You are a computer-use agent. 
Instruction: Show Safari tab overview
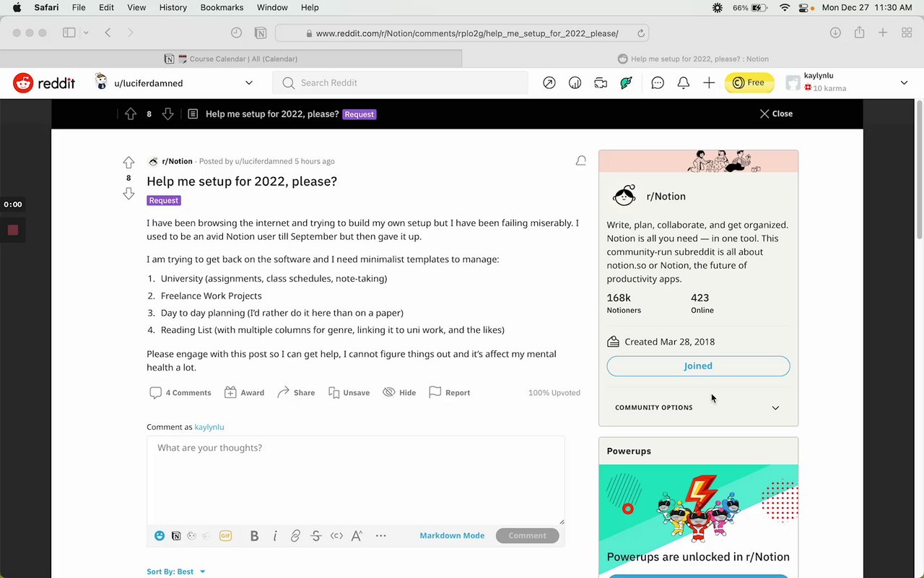[907, 33]
